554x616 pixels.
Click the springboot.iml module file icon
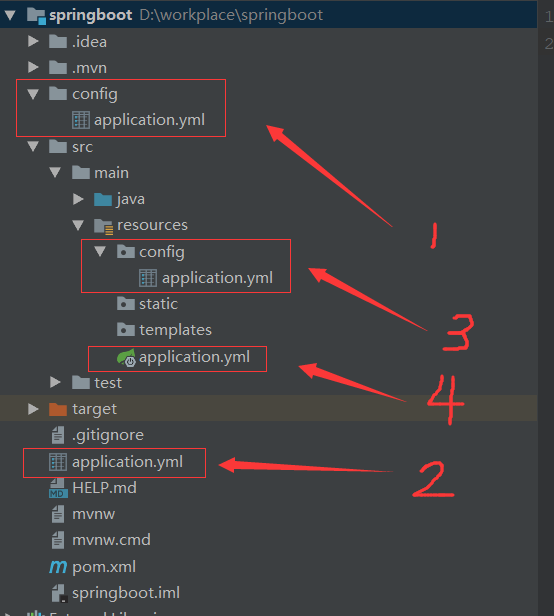(59, 593)
